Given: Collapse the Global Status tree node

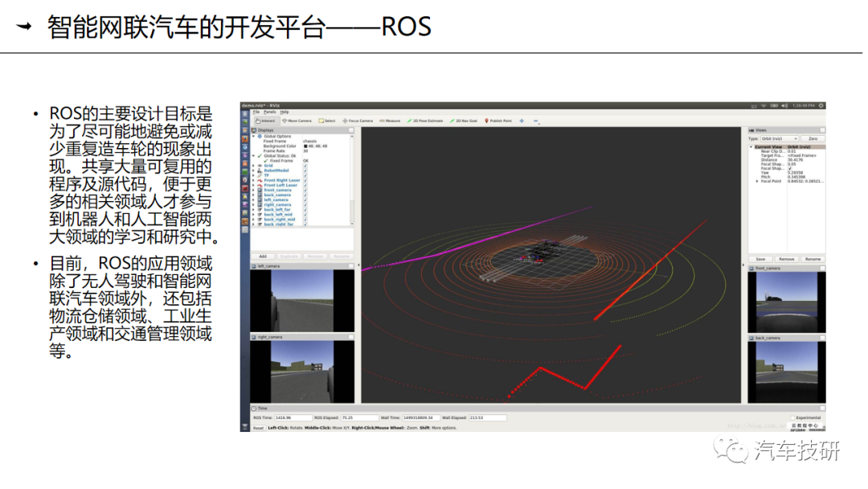Looking at the screenshot, I should click(253, 155).
